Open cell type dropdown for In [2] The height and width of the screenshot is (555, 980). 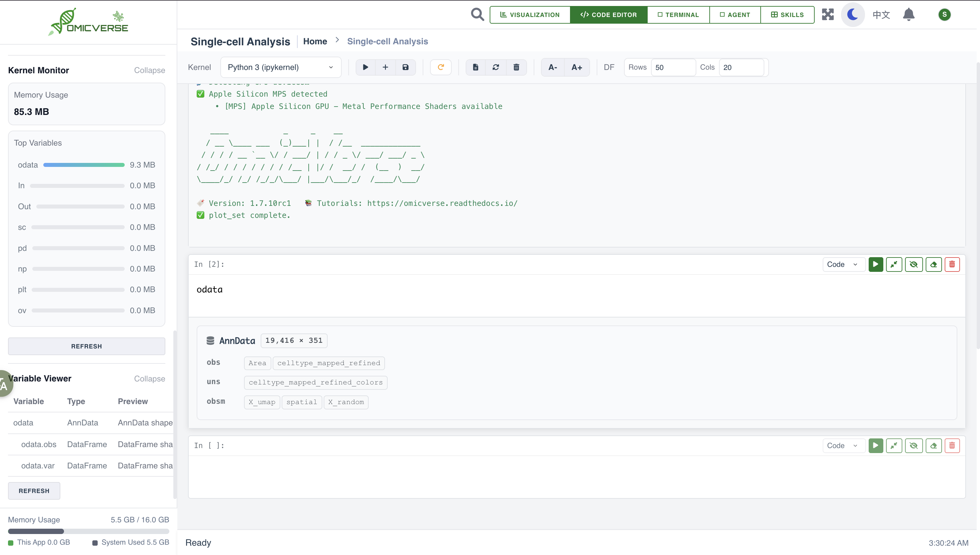842,264
